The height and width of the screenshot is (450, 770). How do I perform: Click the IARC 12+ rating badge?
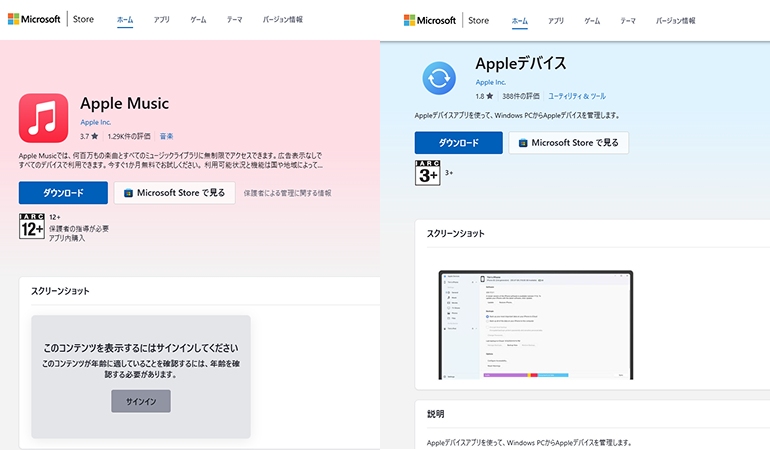pyautogui.click(x=31, y=226)
